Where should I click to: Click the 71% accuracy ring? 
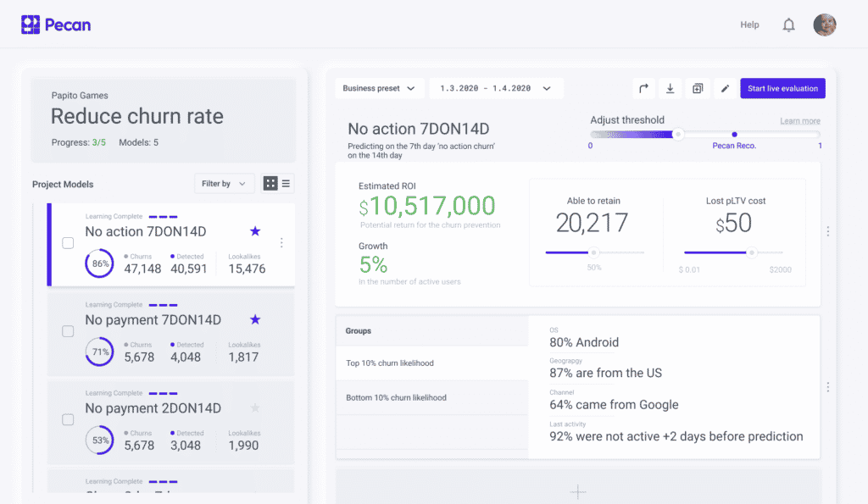[x=100, y=352]
